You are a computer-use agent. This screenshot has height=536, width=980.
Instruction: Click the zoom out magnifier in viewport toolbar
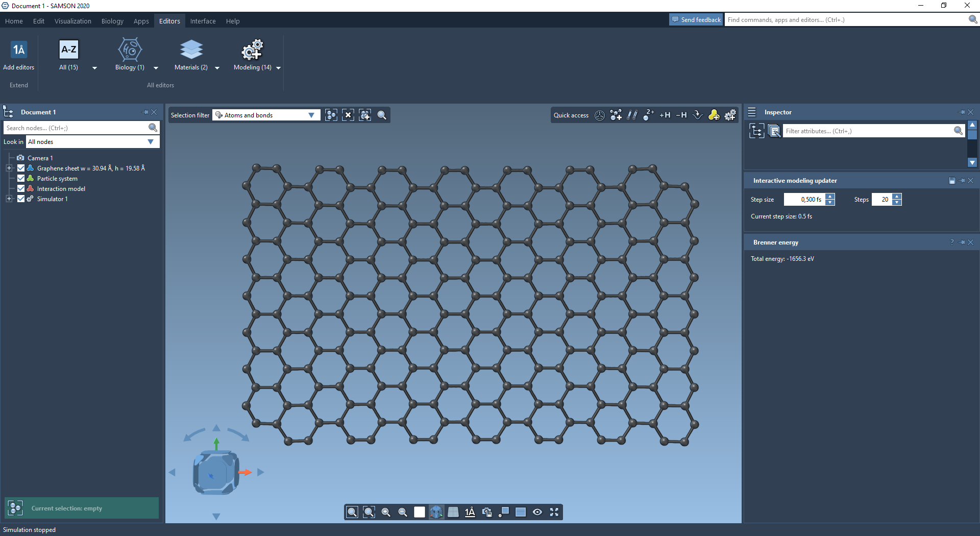tap(403, 512)
